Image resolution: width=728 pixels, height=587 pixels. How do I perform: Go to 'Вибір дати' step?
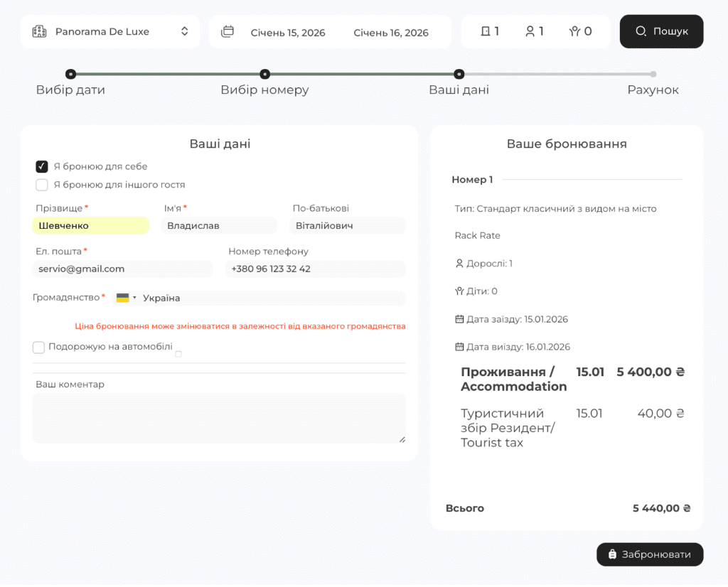tap(70, 74)
